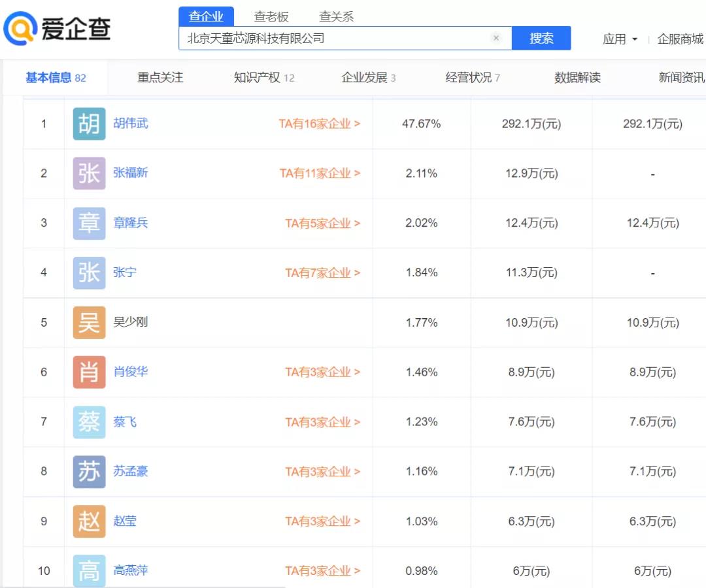Select the 1.84% shareholding value
Viewport: 706px width, 588px height.
[x=421, y=272]
